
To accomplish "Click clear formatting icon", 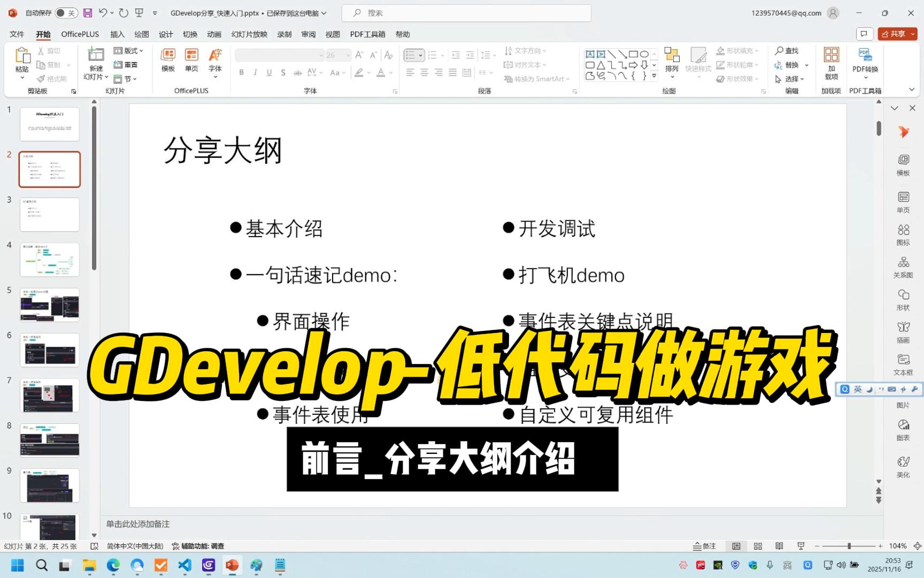I will pos(389,55).
